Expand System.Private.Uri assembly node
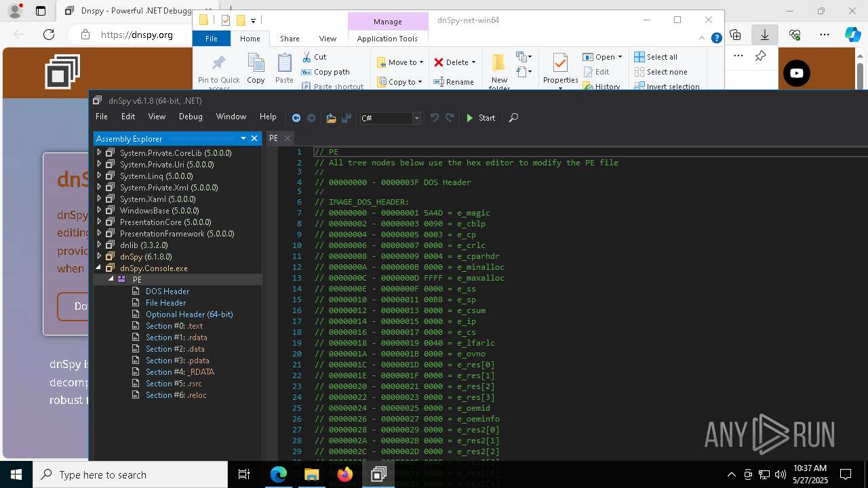868x488 pixels. 99,165
